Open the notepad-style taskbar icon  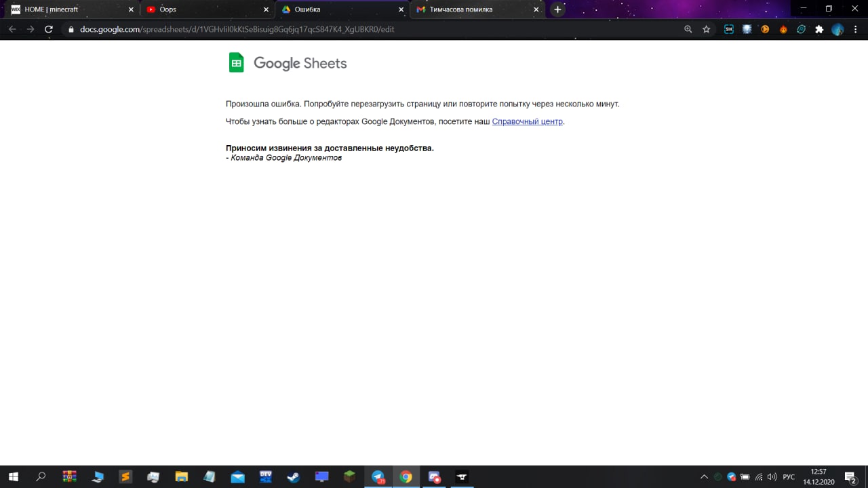210,476
